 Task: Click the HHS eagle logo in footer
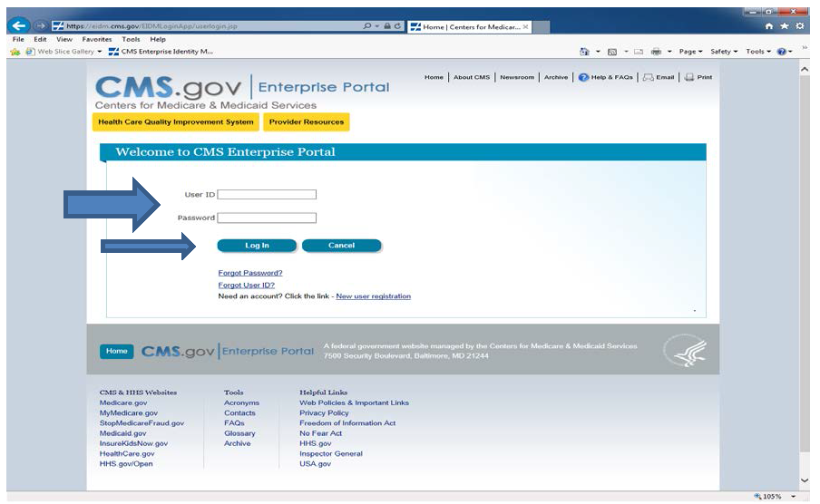tap(686, 351)
